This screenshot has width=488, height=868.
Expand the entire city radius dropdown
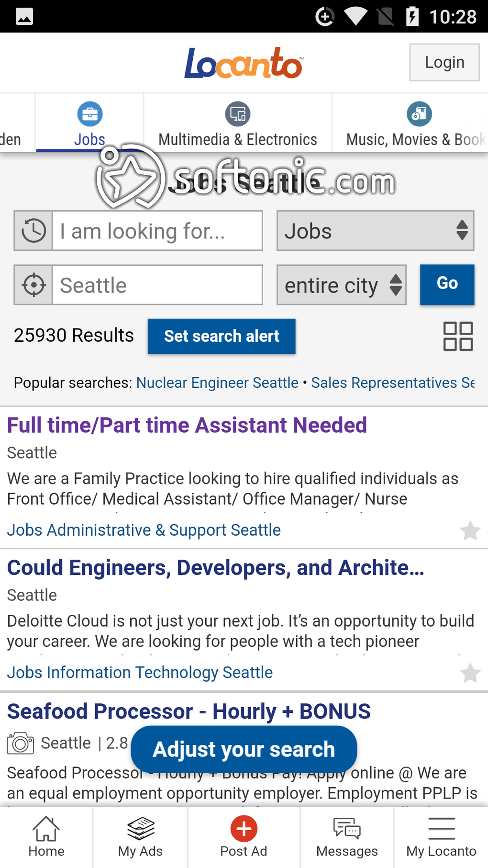pyautogui.click(x=341, y=285)
